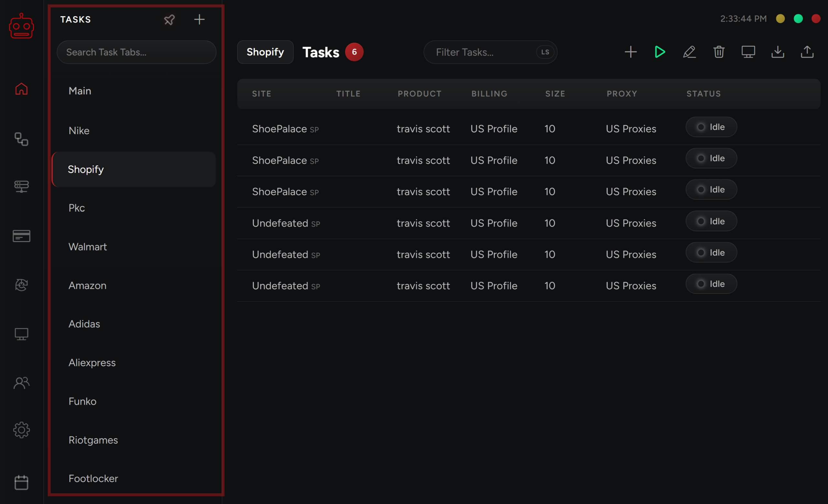The width and height of the screenshot is (828, 504).
Task: Open settings gear in left sidebar
Action: pos(21,430)
